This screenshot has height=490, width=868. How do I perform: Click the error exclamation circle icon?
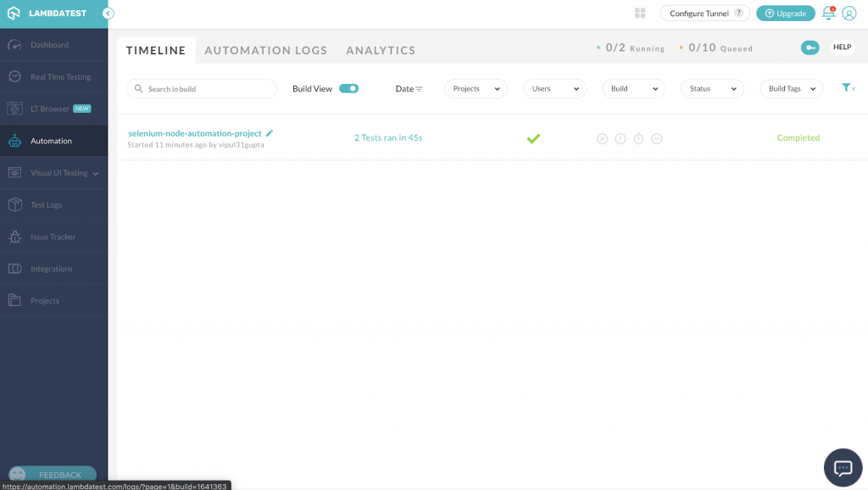tap(620, 139)
